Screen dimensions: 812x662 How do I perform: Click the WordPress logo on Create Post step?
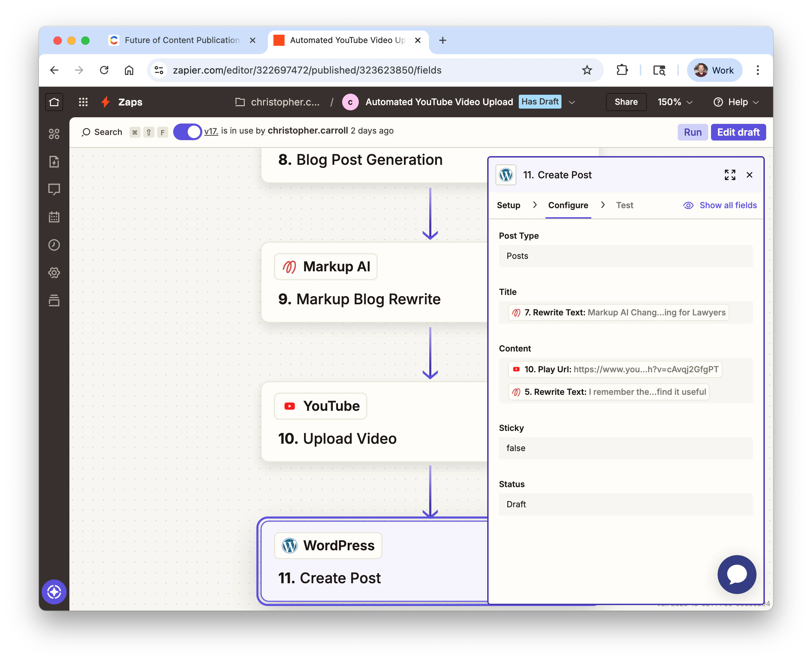pyautogui.click(x=289, y=545)
